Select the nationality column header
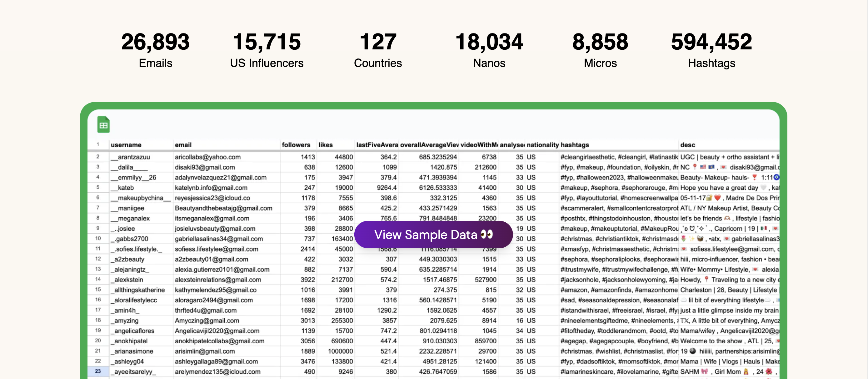 [542, 145]
